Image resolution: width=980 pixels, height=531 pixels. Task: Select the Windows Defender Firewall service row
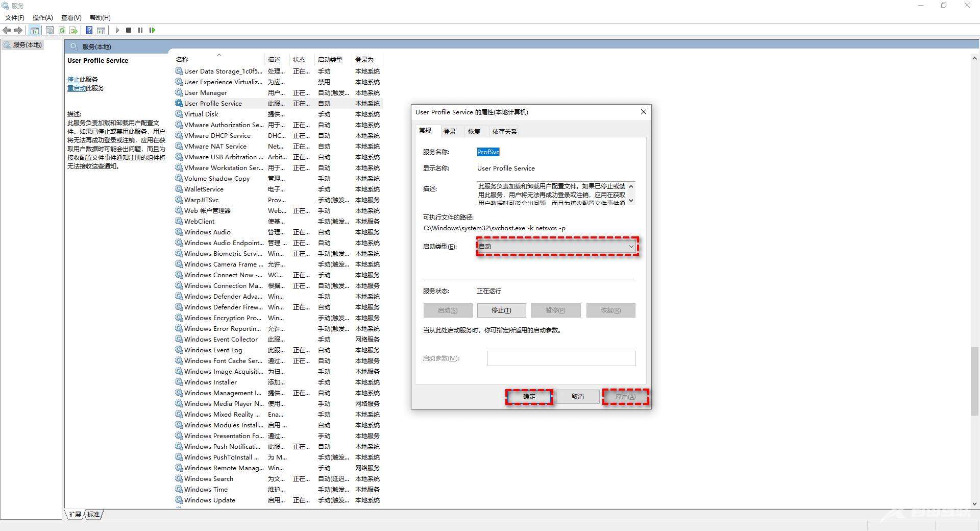click(278, 307)
